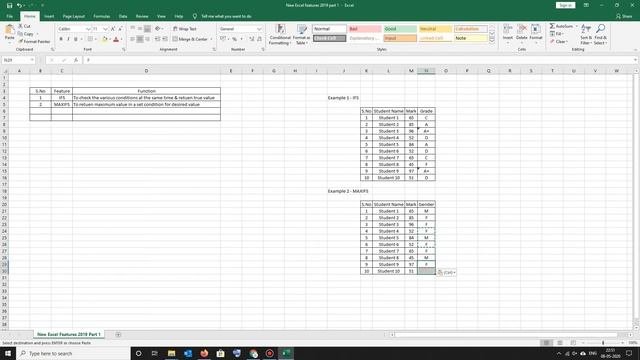640x360 pixels.
Task: Open Format as Table gallery
Action: pyautogui.click(x=302, y=34)
